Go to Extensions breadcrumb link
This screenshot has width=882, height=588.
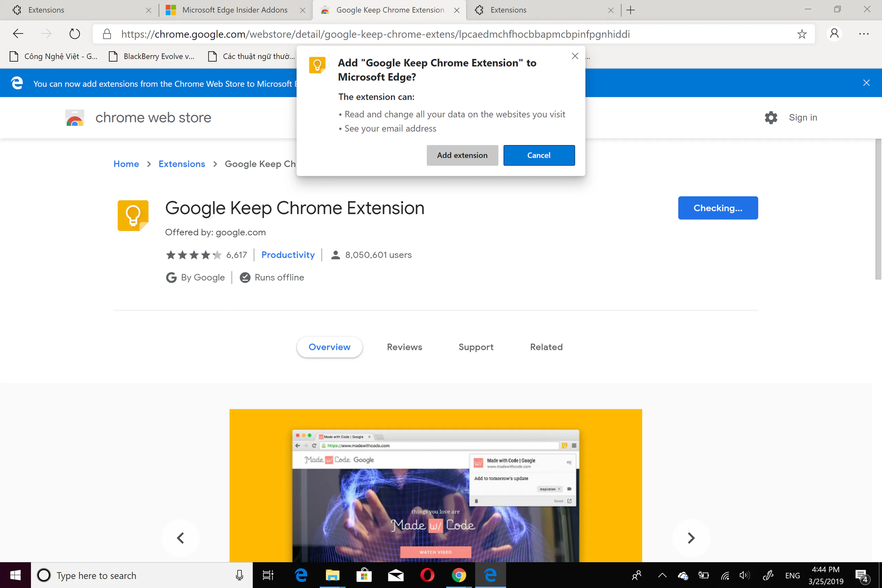[x=182, y=164]
